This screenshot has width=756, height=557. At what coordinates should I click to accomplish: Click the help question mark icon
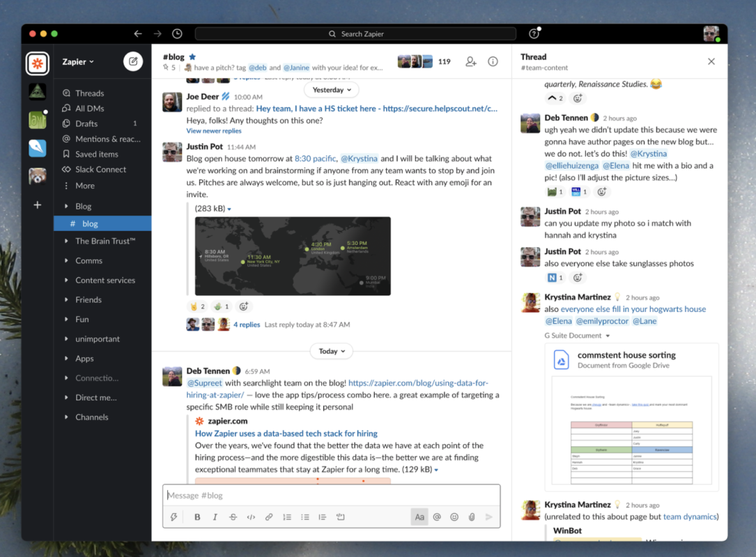pos(534,33)
